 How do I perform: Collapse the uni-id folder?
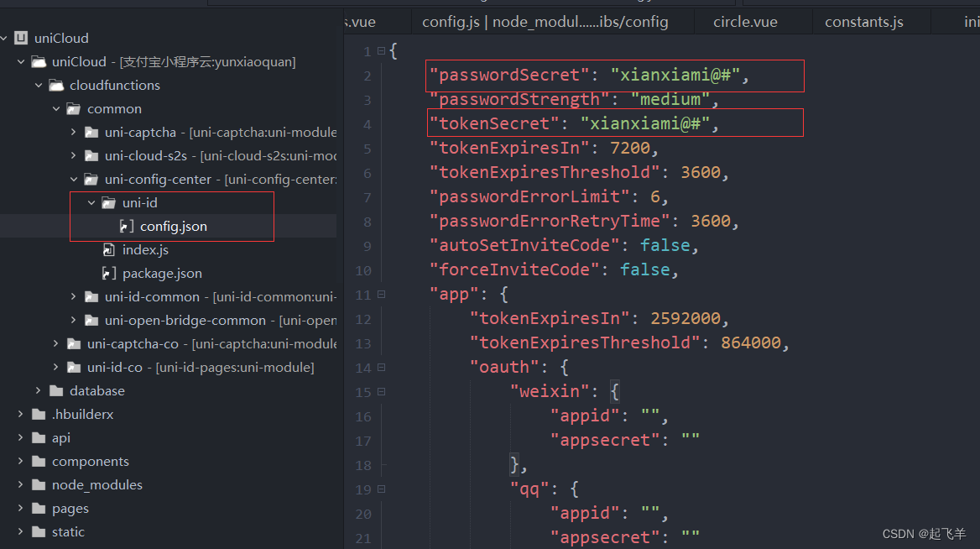pos(91,202)
